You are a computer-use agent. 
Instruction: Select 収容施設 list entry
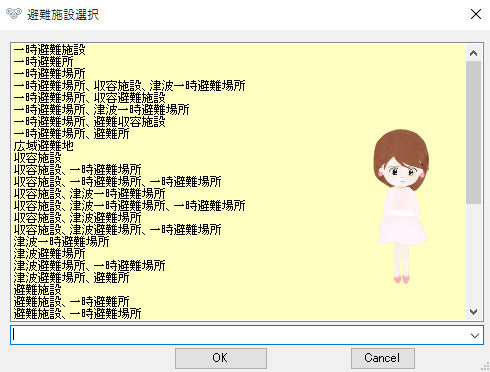(x=38, y=158)
